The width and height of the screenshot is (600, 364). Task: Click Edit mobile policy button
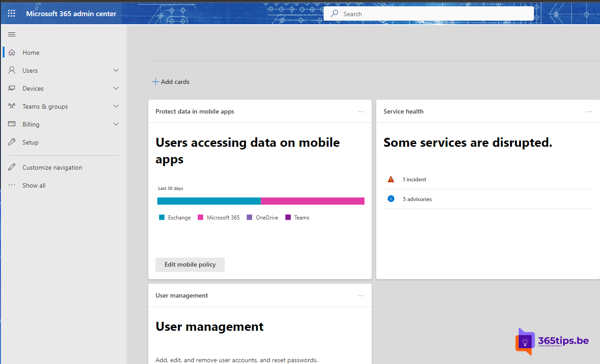click(190, 265)
